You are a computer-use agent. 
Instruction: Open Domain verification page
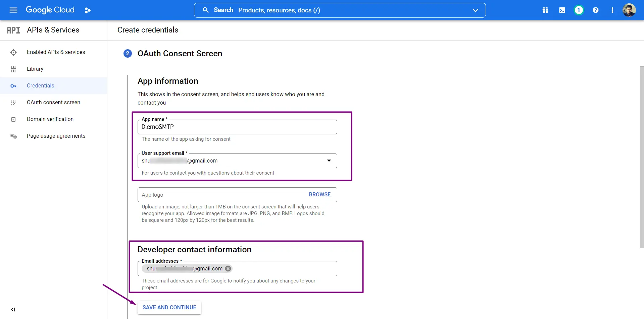[50, 119]
